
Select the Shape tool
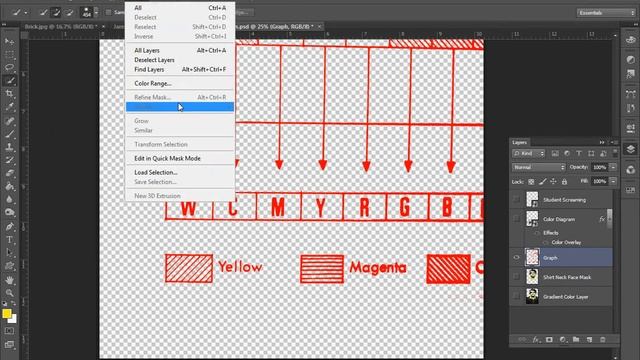9,266
